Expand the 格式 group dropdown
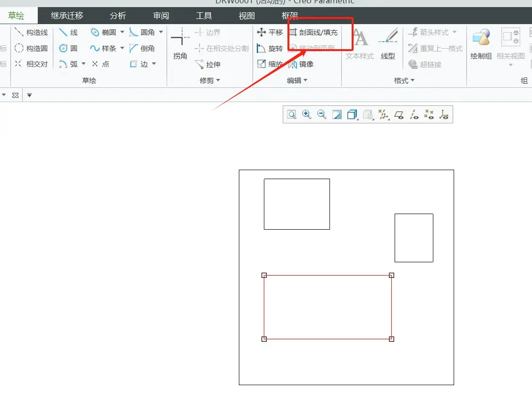This screenshot has height=405, width=532. tap(404, 80)
